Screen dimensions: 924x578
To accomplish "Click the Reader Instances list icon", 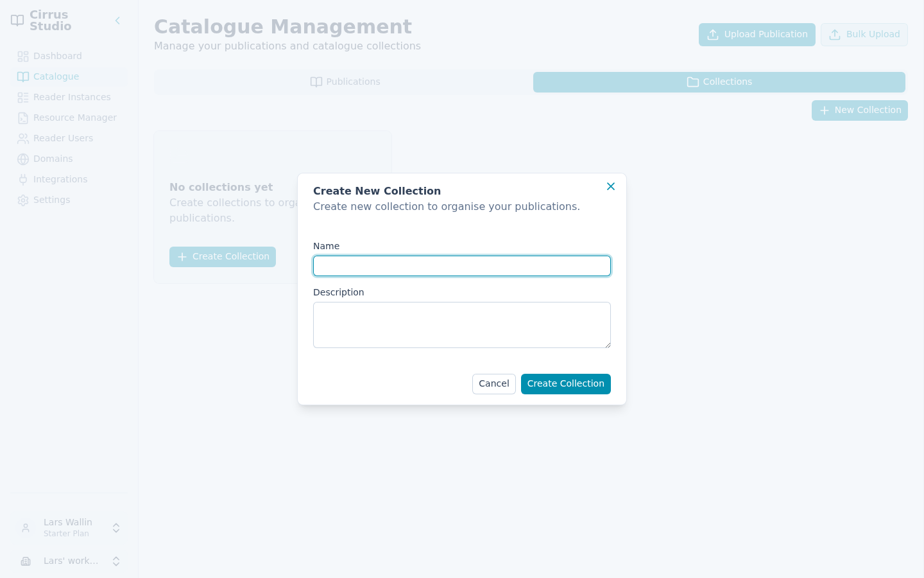I will pos(23,98).
